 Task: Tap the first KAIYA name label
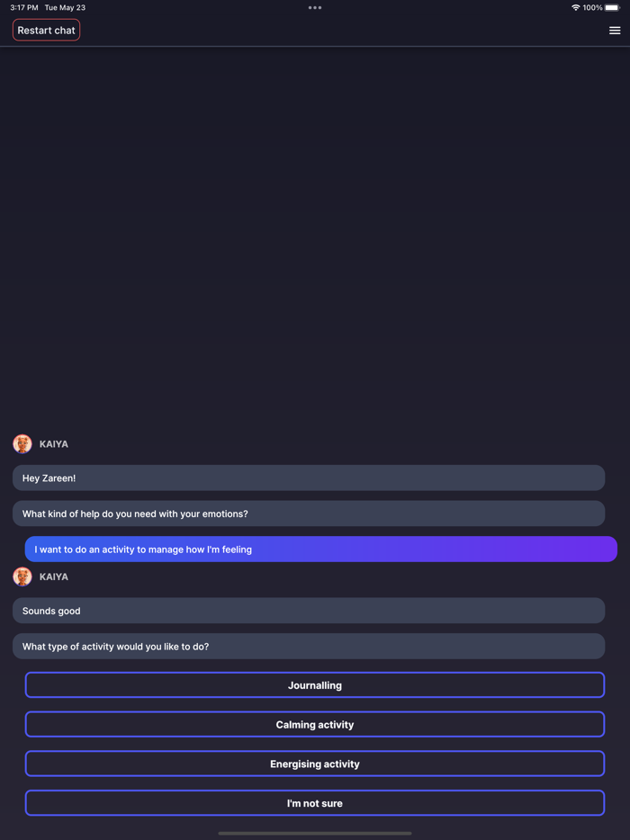coord(54,444)
